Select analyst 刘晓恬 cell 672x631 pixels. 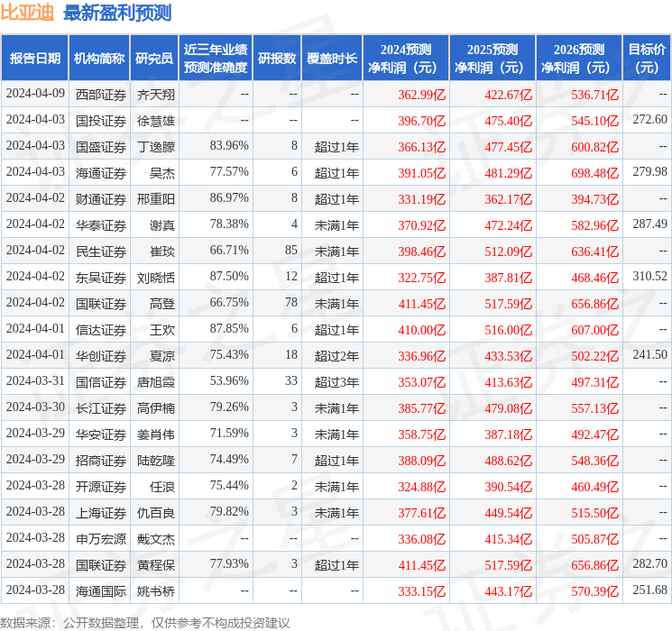[x=155, y=278]
